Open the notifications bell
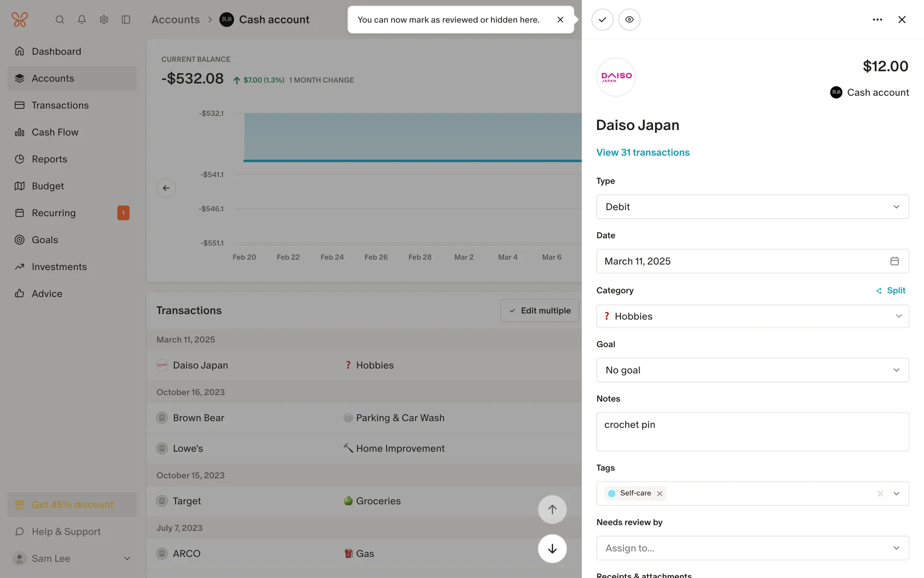 pos(82,20)
